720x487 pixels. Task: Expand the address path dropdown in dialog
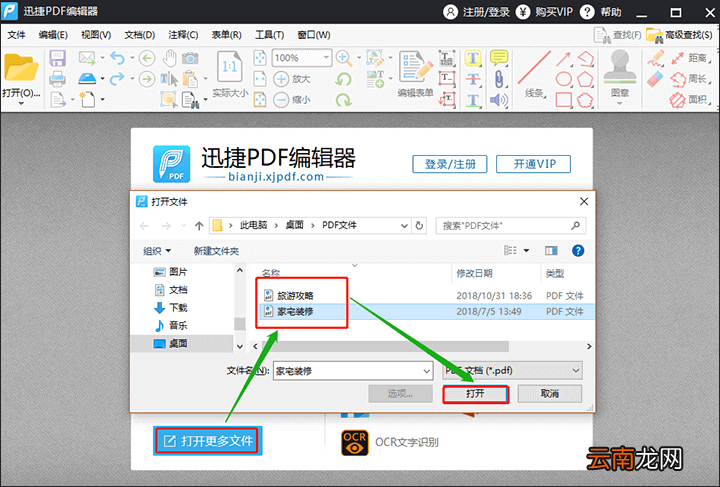(404, 226)
